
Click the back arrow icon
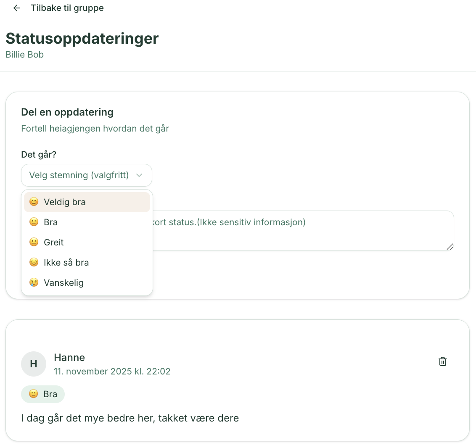16,8
